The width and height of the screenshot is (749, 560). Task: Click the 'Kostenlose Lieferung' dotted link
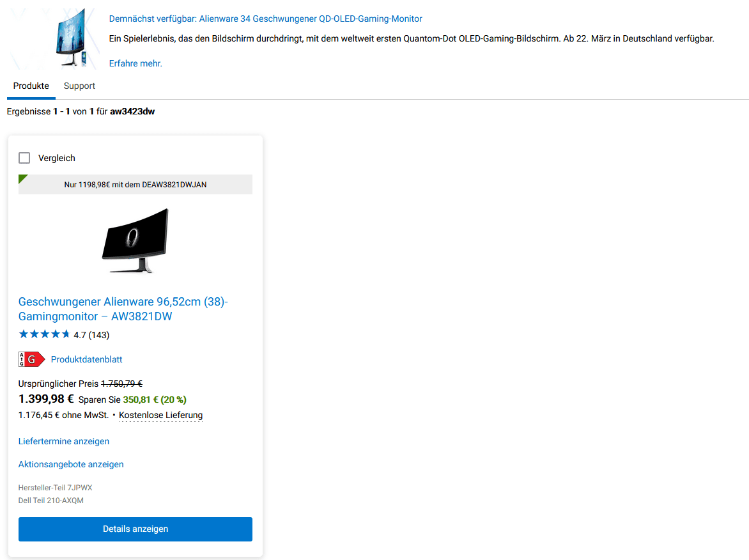point(160,416)
